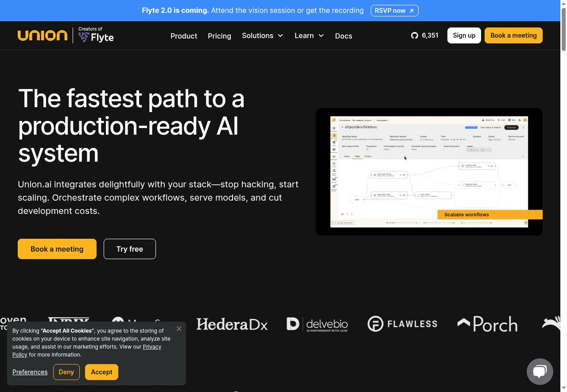Open the Docs link
Screen dimensions: 567x392
[343, 36]
